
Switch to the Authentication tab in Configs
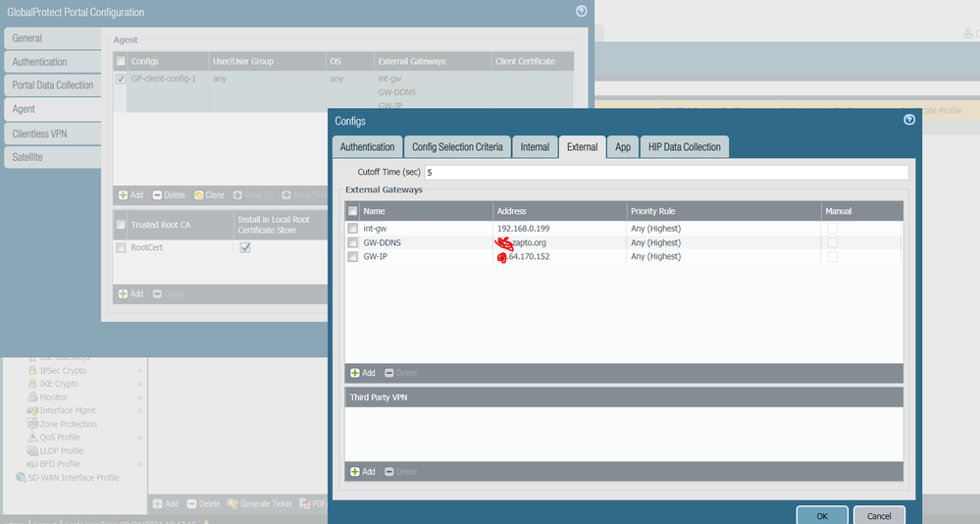pyautogui.click(x=367, y=147)
